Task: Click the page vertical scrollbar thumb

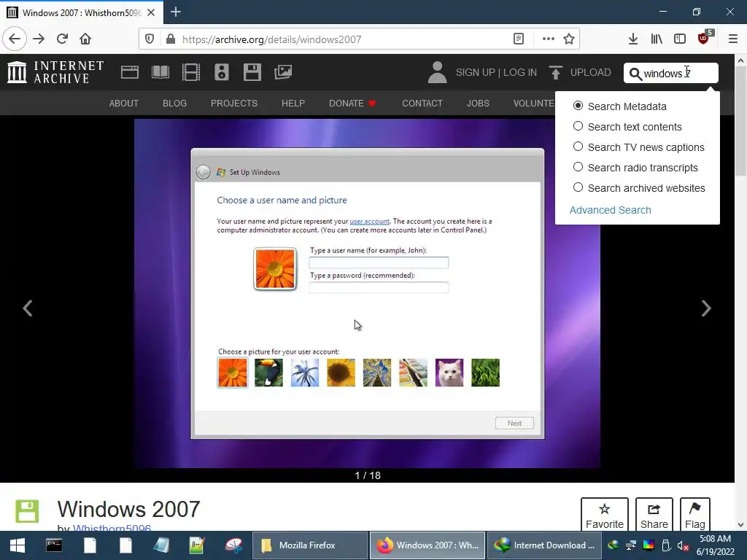Action: point(741,122)
